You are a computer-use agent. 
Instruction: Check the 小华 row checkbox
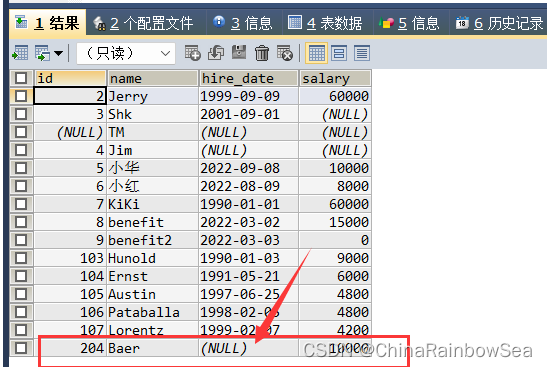coord(21,168)
